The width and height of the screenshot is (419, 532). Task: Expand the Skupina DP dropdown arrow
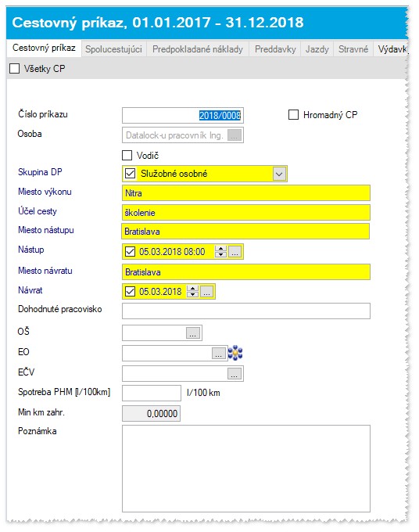pos(279,174)
